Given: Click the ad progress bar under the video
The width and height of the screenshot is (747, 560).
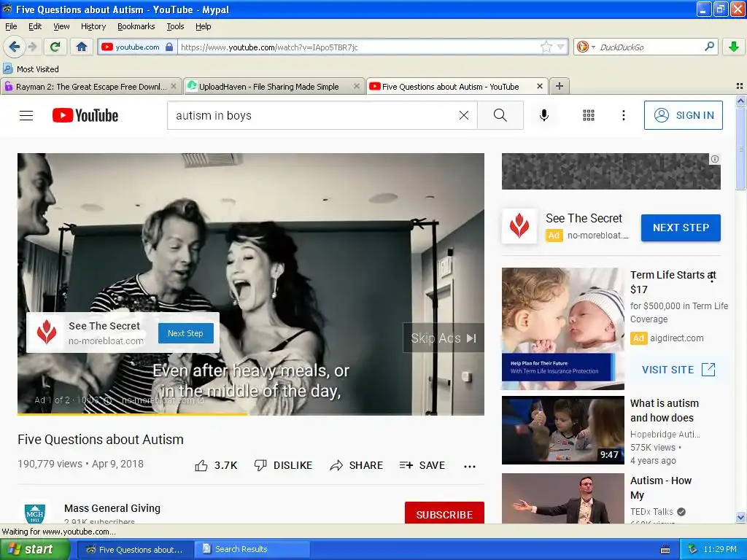Looking at the screenshot, I should [x=251, y=414].
